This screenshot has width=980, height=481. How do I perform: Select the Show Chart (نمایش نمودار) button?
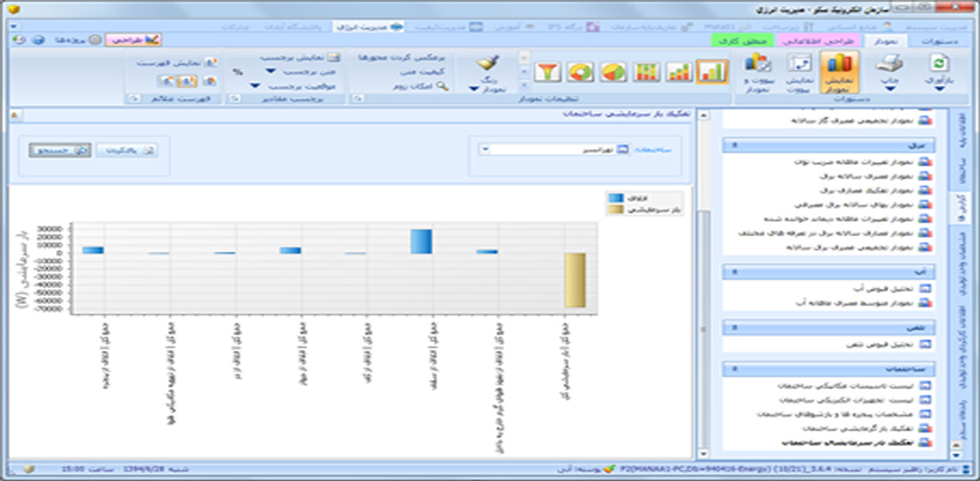(841, 70)
